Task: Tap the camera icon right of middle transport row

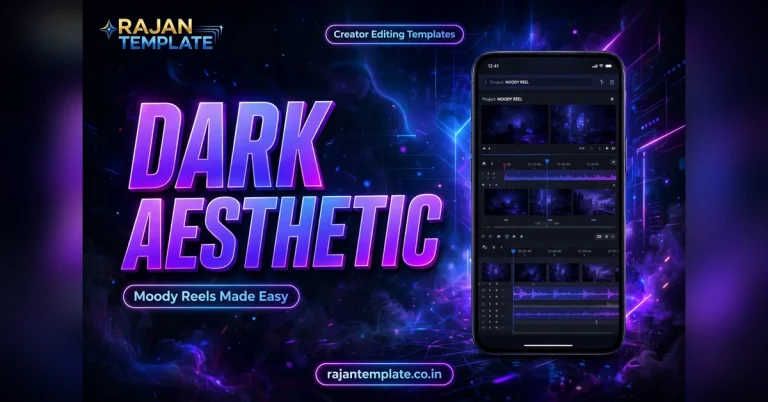Action: (x=599, y=236)
